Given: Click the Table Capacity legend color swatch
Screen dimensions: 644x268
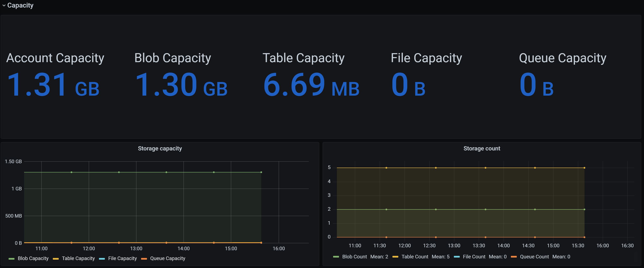Looking at the screenshot, I should [56, 259].
